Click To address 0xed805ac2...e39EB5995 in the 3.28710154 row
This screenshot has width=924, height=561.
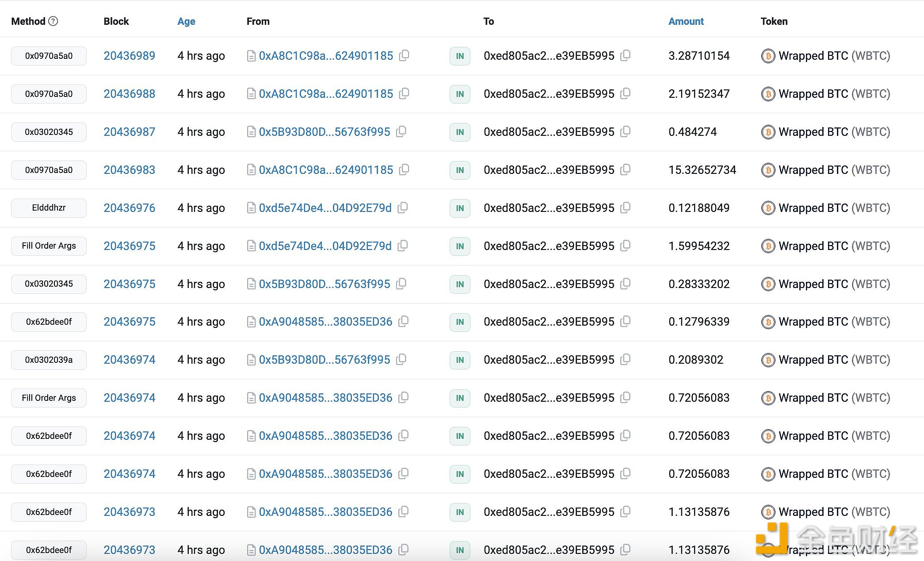click(x=549, y=56)
